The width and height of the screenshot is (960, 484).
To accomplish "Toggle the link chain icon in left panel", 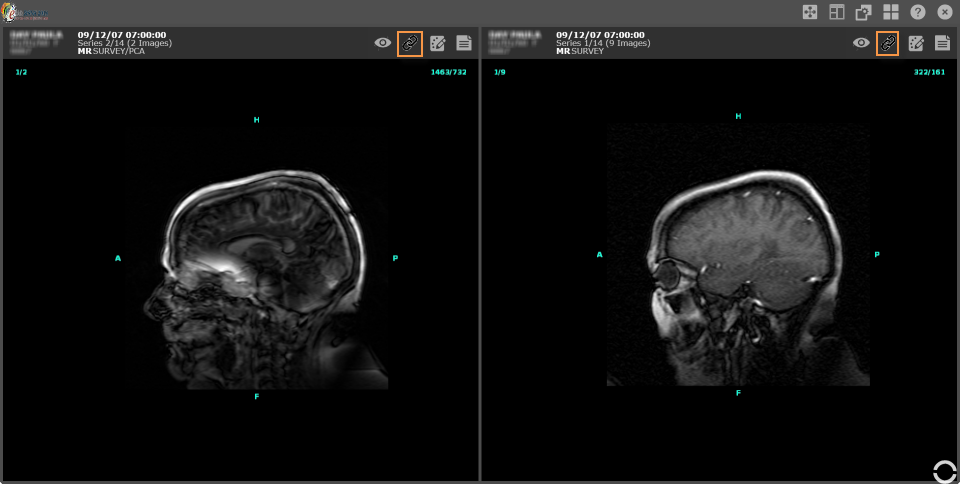I will coord(409,43).
